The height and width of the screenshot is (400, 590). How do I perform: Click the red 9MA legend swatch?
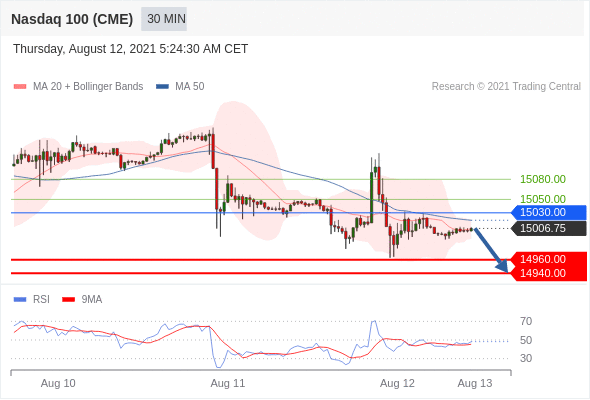(68, 300)
